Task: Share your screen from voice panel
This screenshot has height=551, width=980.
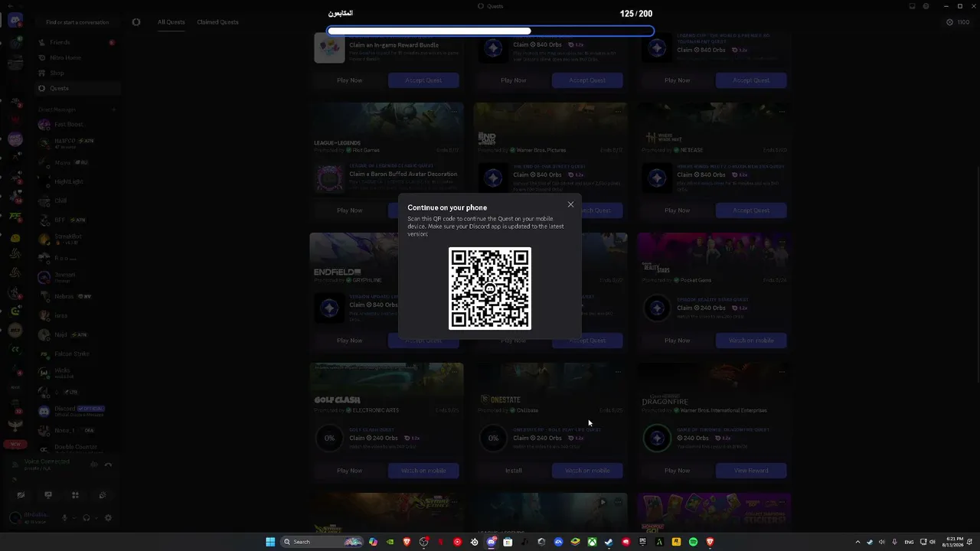Action: click(x=48, y=495)
